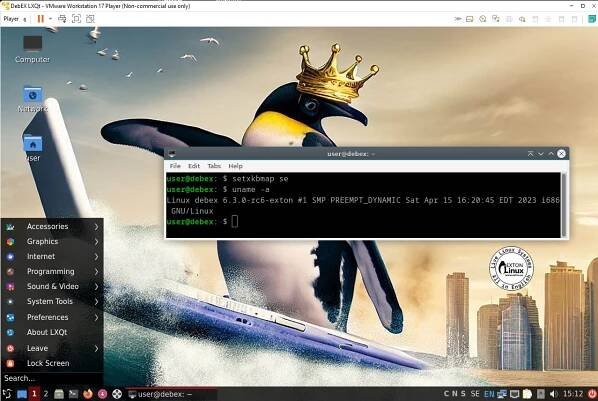
Task: Select Lock Screen in the menu
Action: pos(52,363)
